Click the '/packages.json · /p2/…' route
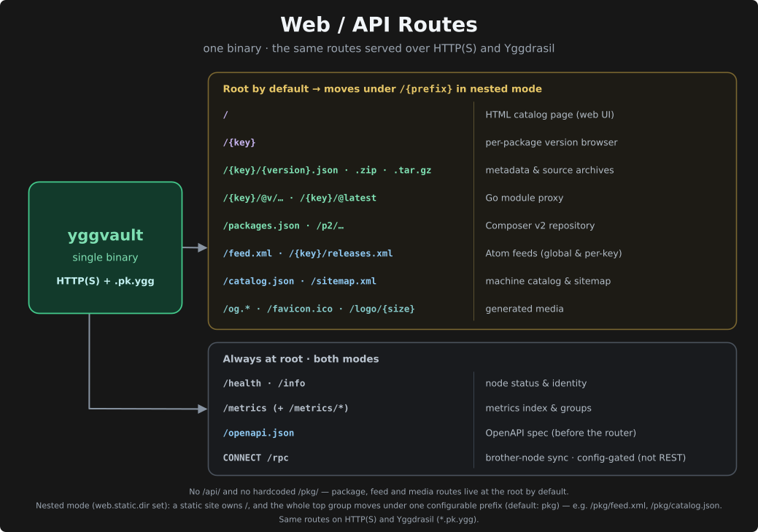758x532 pixels. coord(283,225)
